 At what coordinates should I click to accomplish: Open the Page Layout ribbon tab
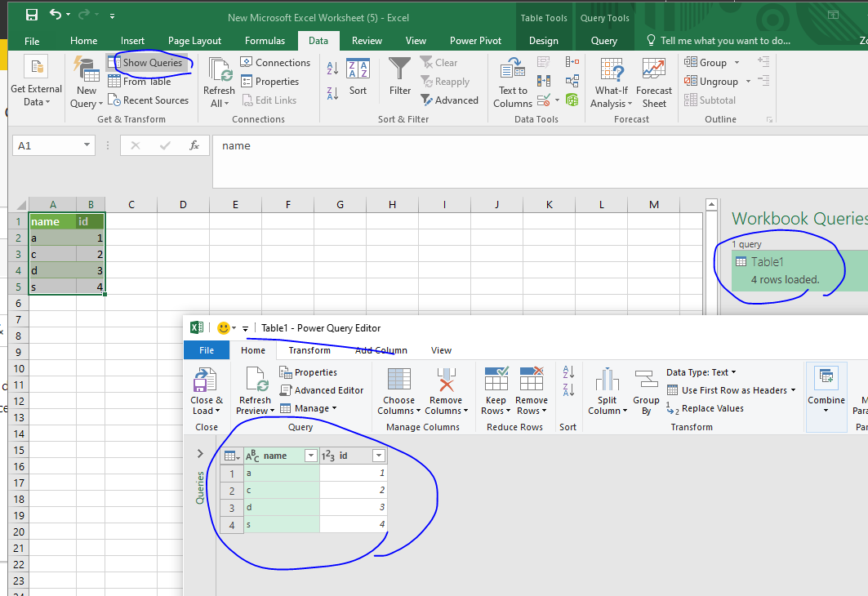coord(194,40)
